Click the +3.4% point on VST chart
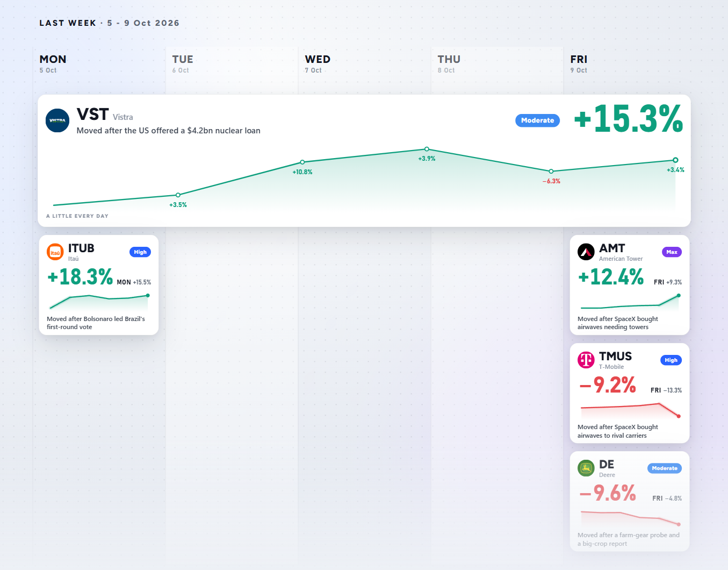The height and width of the screenshot is (570, 728). click(675, 160)
